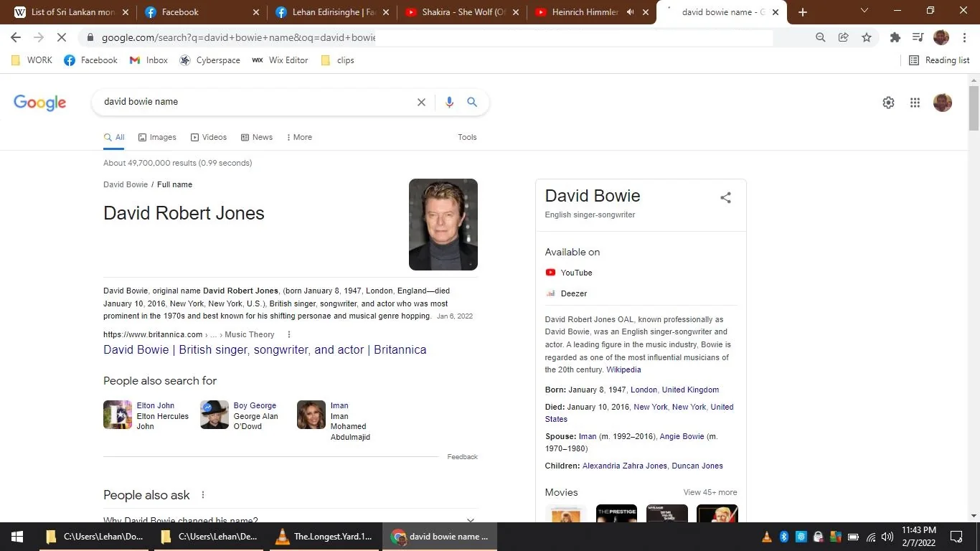Open the Chrome profile avatar in the toolbar
This screenshot has height=551, width=980.
coord(941,37)
